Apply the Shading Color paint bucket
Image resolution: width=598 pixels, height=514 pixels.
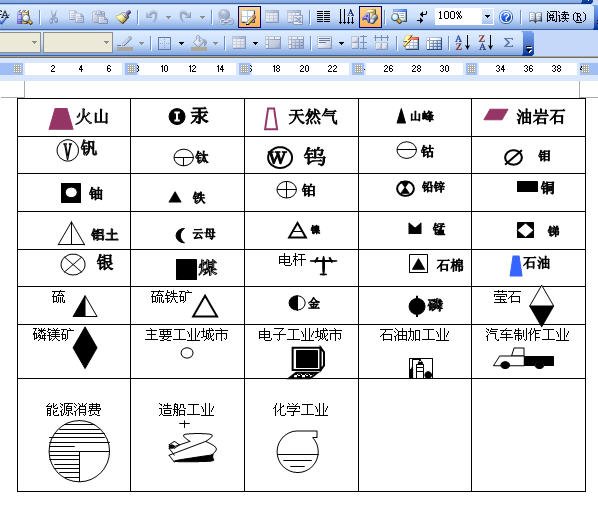[x=199, y=43]
